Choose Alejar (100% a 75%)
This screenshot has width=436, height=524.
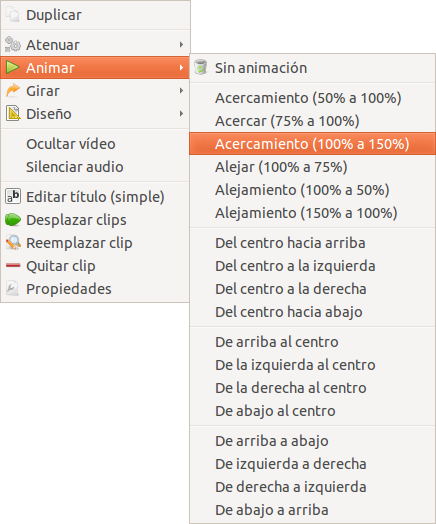312,167
